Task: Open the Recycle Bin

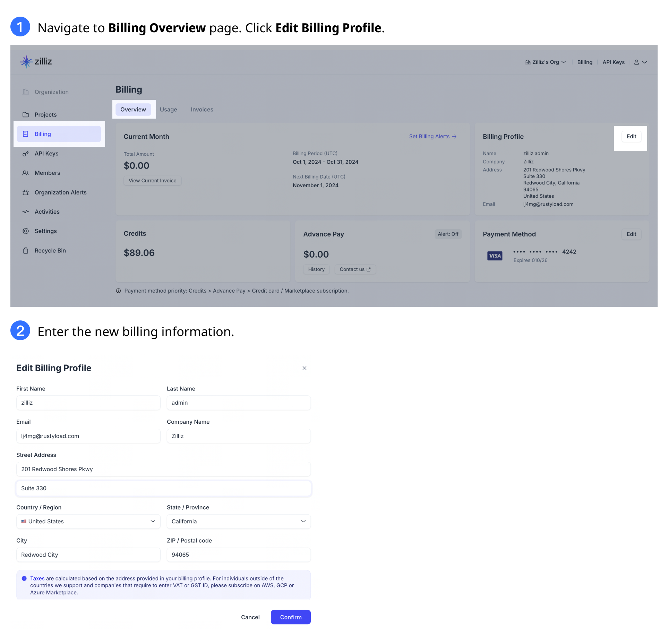Action: [x=50, y=250]
